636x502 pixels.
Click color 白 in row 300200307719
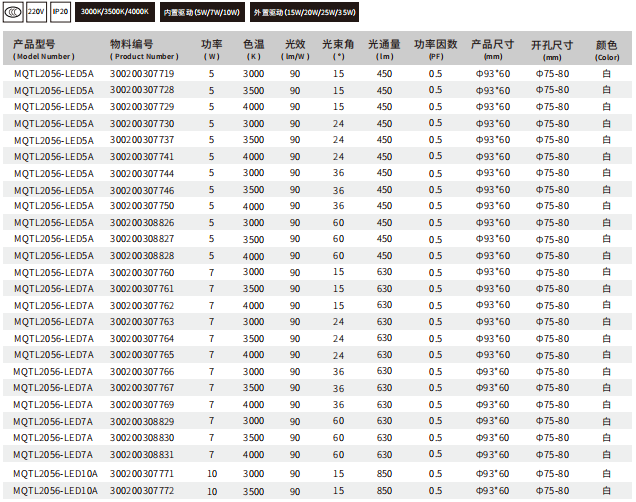606,74
